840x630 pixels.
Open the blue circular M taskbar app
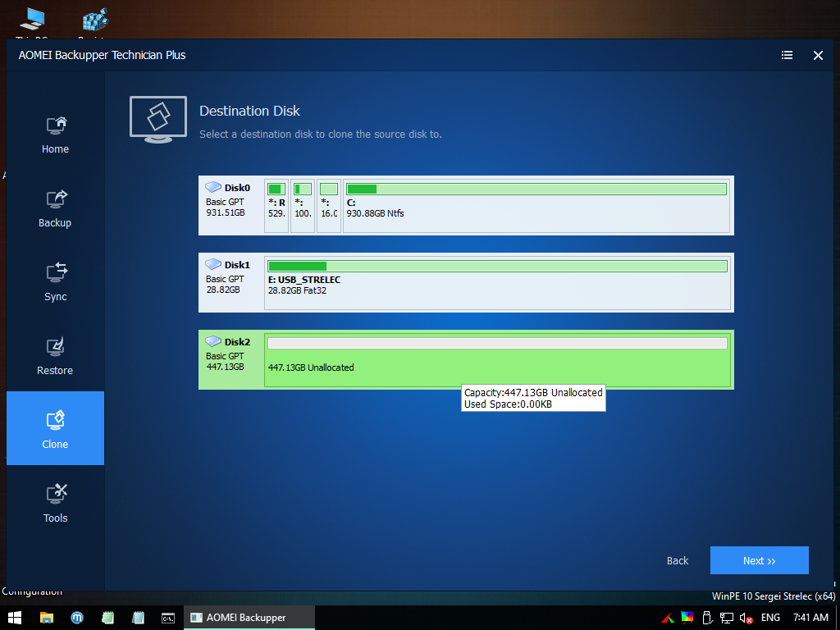click(77, 618)
